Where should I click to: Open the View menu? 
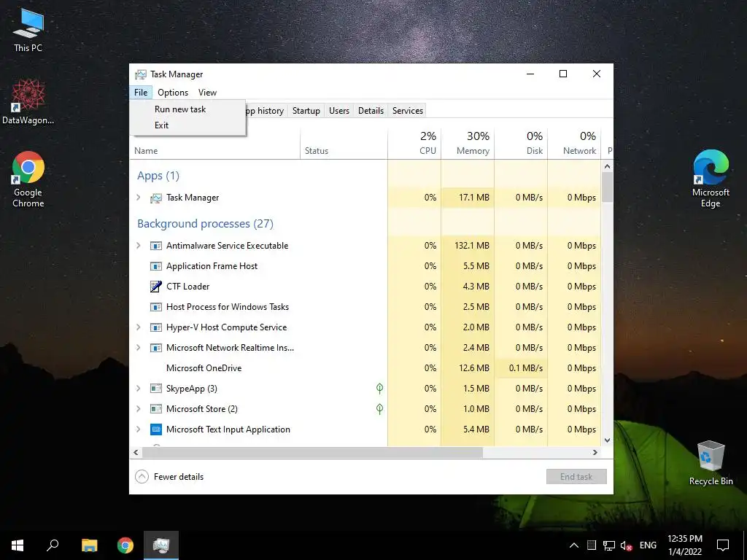207,93
